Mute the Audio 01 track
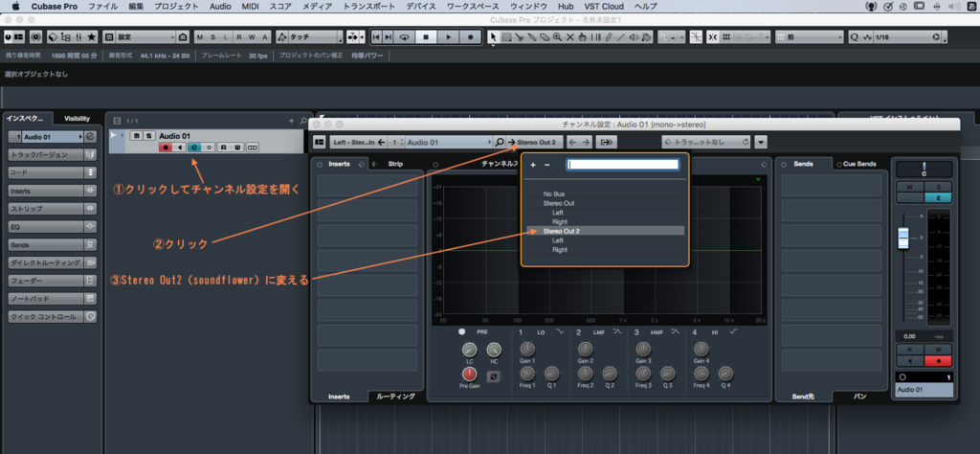The width and height of the screenshot is (980, 454). [x=137, y=136]
